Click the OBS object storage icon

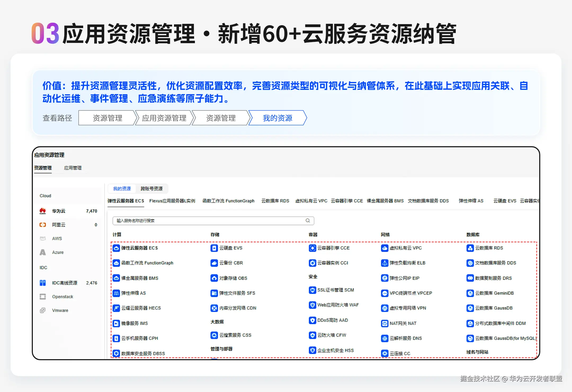[214, 278]
